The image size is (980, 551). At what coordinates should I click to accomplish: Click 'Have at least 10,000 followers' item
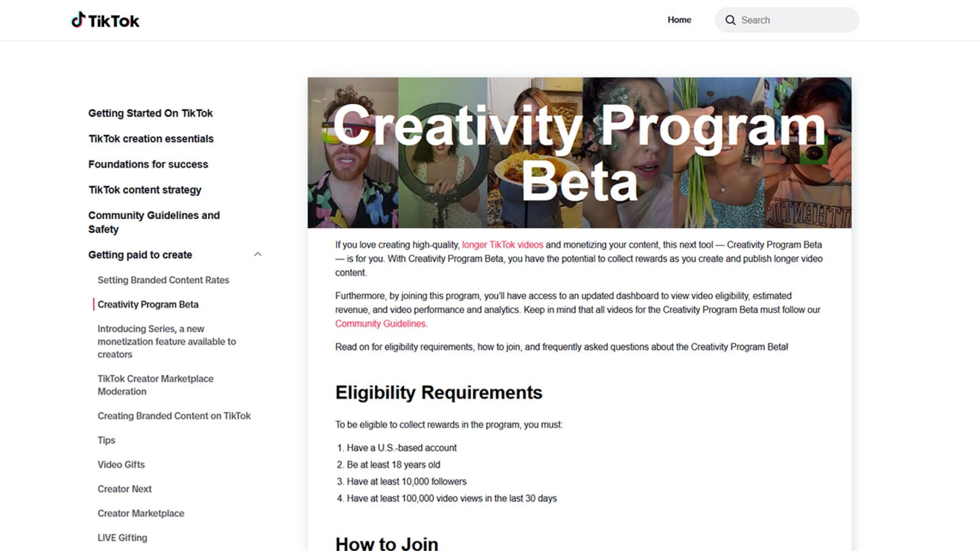407,482
